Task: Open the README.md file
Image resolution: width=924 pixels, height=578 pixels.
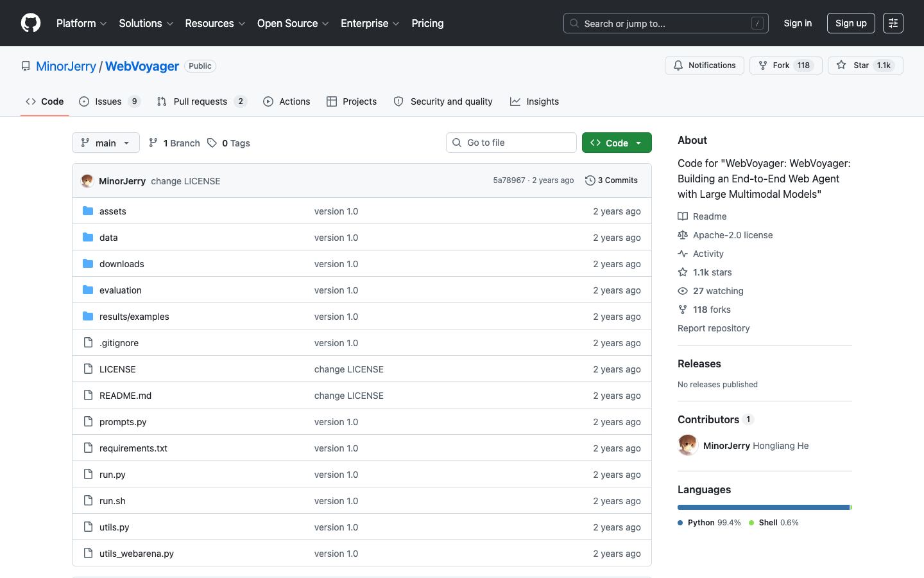Action: click(x=125, y=396)
